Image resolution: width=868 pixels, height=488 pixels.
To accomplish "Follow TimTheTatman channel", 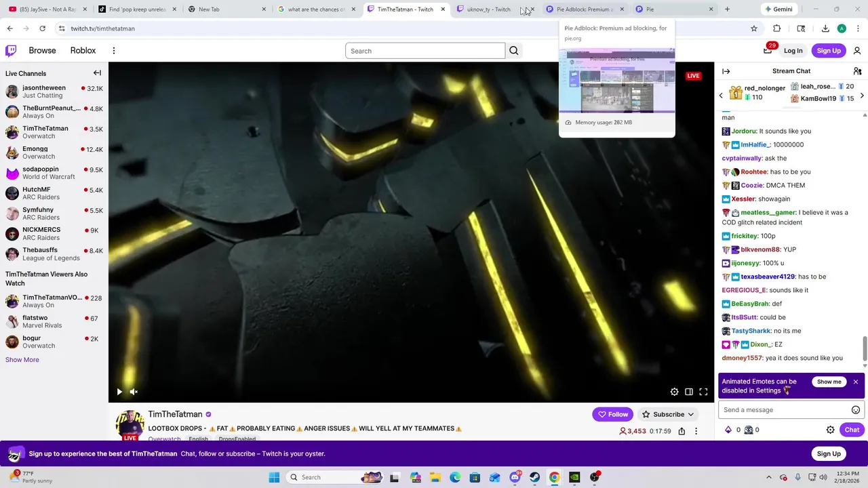I will pyautogui.click(x=612, y=414).
